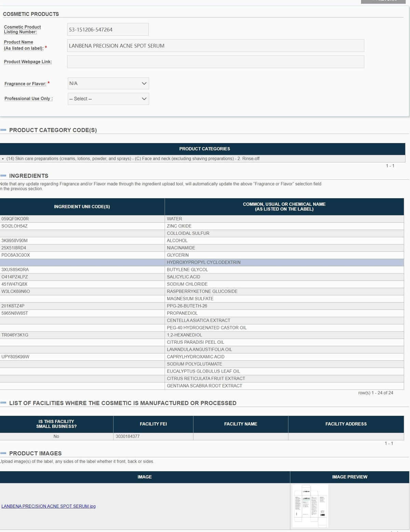Click the Product Webpage Link label
Viewport: 410px width, 532px height.
click(x=28, y=62)
